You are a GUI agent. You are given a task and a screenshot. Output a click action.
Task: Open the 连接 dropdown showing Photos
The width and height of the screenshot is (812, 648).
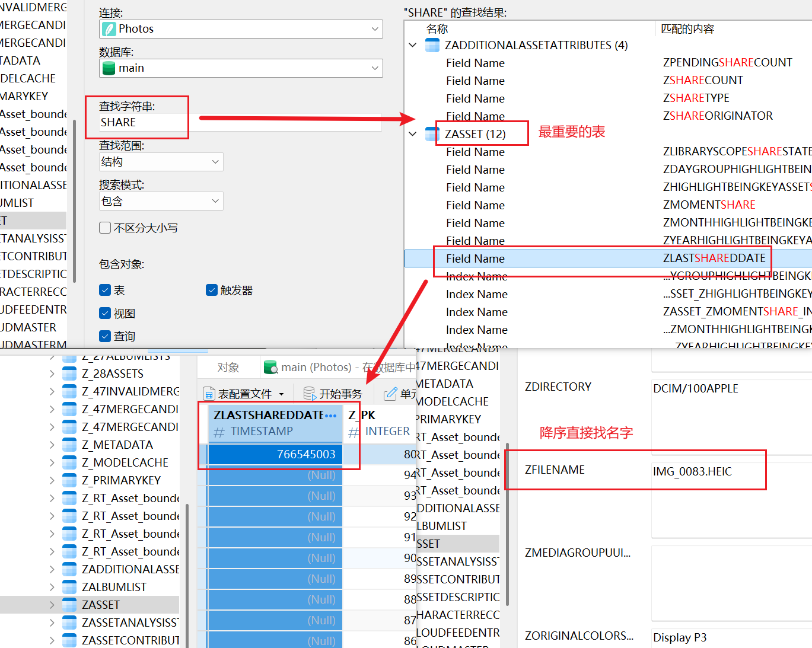click(241, 29)
